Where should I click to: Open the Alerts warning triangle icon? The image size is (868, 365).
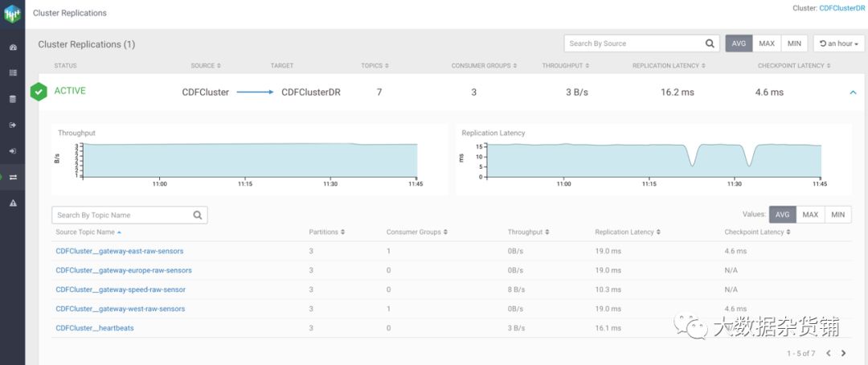coord(13,203)
